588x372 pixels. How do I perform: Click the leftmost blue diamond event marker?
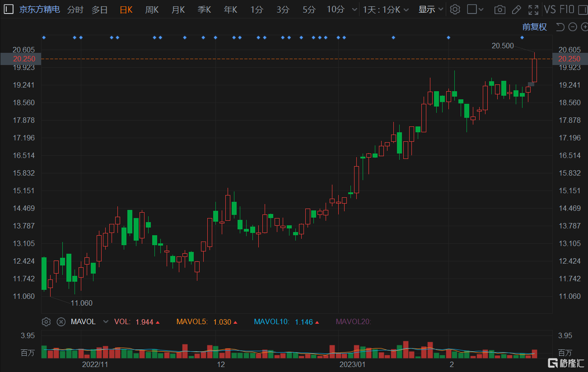click(x=44, y=37)
